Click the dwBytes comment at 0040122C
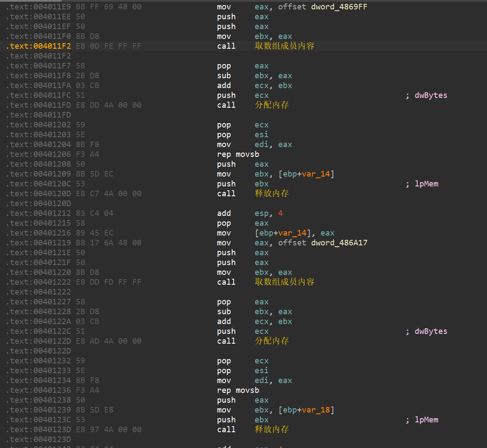Screen dimensions: 487x448 click(431, 331)
